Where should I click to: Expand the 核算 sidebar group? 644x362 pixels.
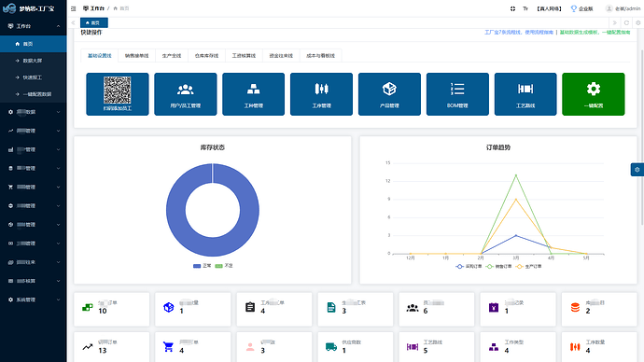(x=34, y=281)
